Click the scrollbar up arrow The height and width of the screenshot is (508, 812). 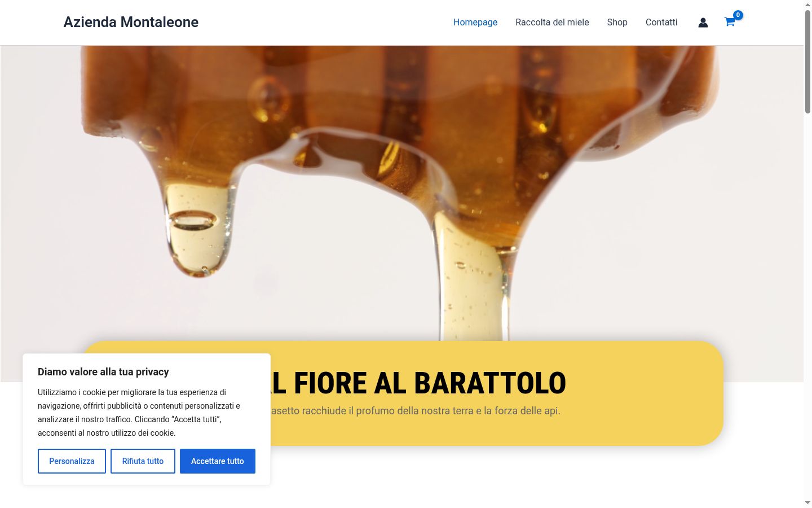click(807, 4)
